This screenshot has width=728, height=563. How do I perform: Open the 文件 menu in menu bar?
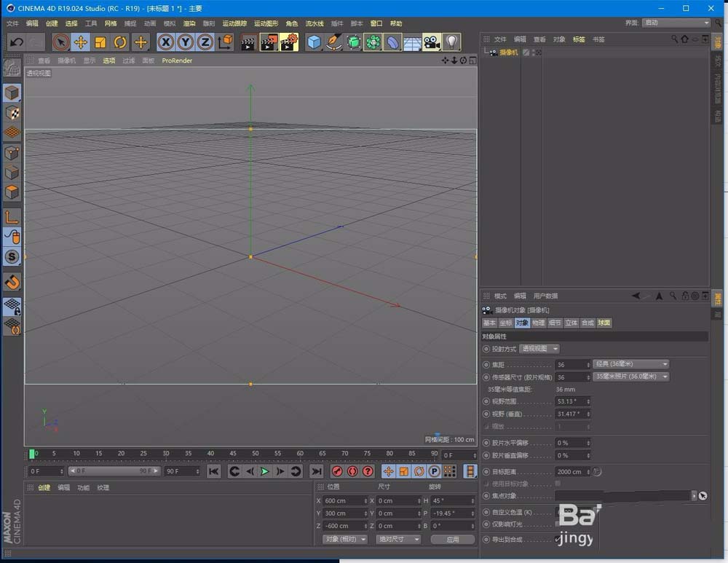coord(12,23)
